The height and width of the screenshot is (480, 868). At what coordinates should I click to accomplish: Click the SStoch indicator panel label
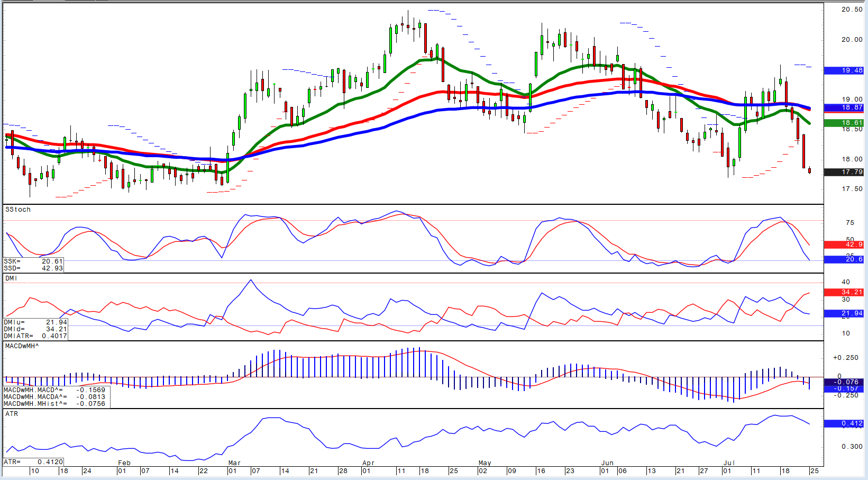point(18,210)
